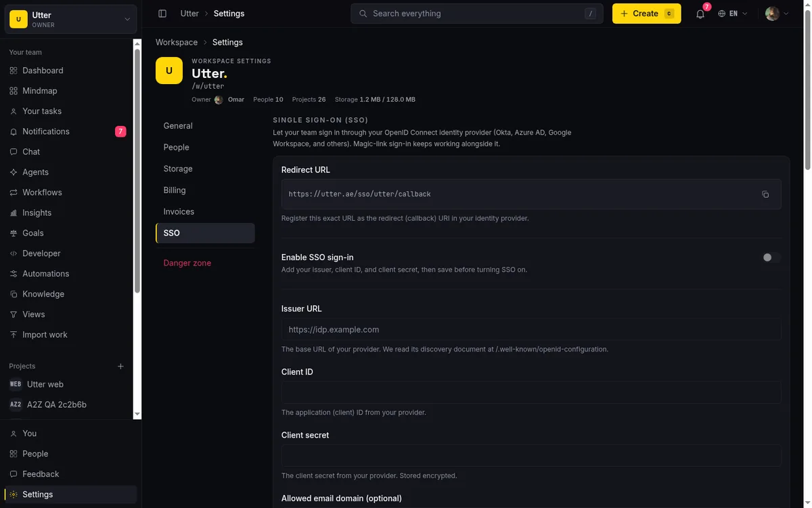The width and height of the screenshot is (812, 508).
Task: Click the Redirect URL text field
Action: click(x=531, y=194)
